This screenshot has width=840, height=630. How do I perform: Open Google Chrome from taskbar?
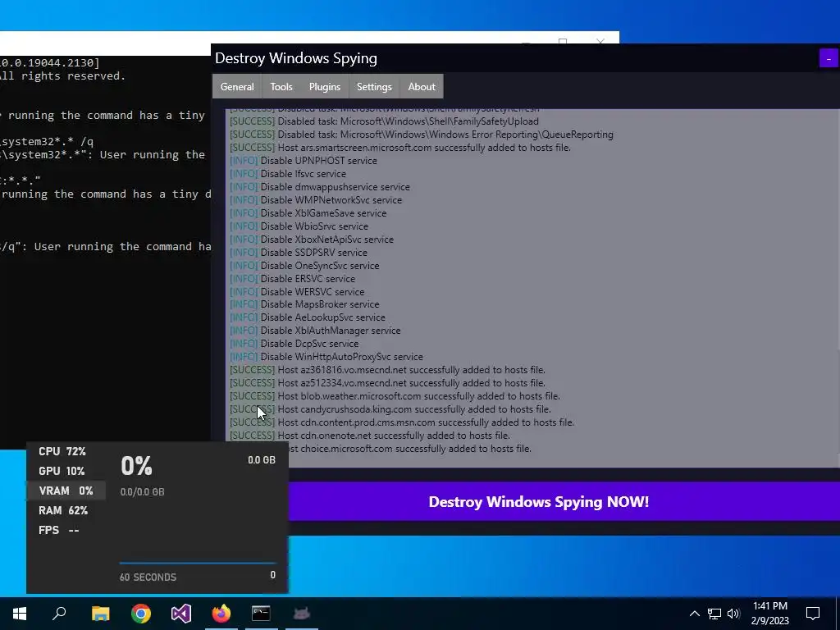tap(141, 614)
